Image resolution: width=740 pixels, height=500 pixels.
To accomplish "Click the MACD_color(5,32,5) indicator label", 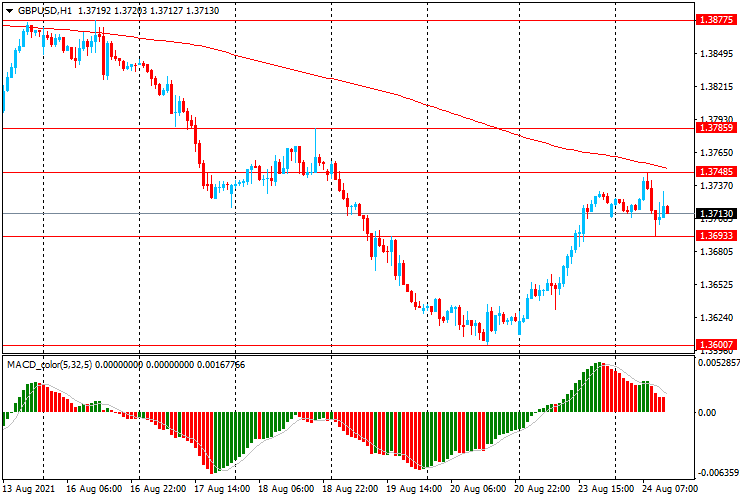I will pos(50,364).
